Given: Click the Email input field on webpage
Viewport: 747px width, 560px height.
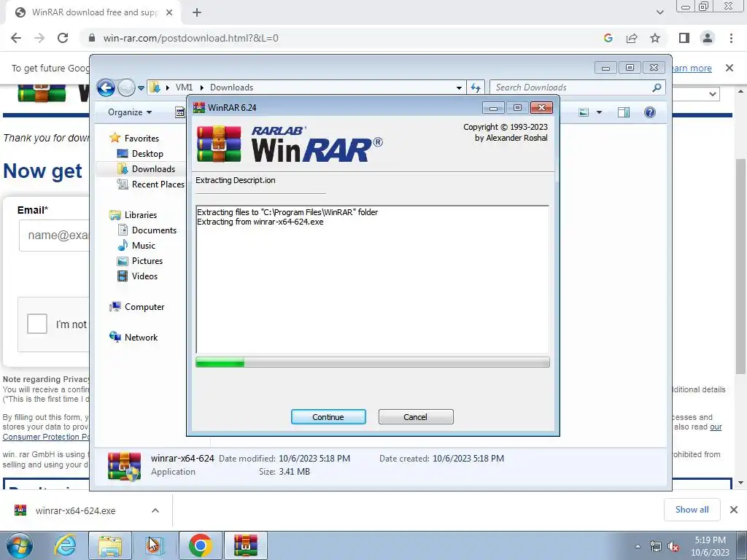Looking at the screenshot, I should [x=54, y=236].
